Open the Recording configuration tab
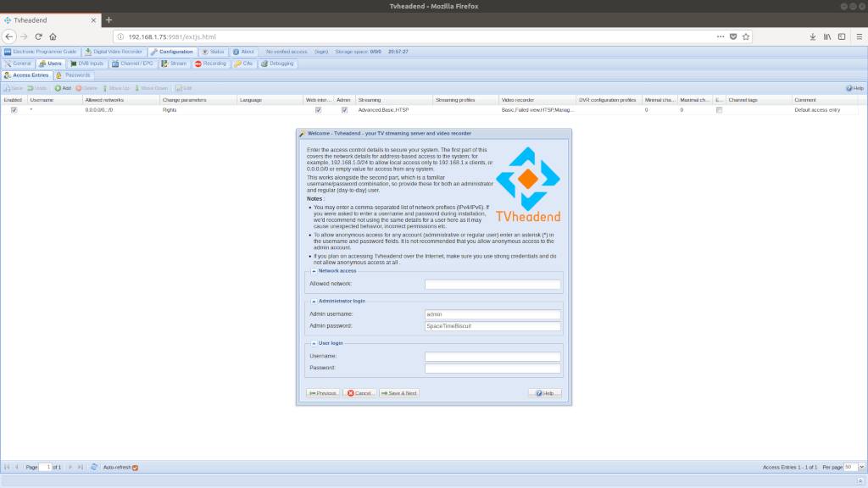The width and height of the screenshot is (868, 488). pos(210,64)
